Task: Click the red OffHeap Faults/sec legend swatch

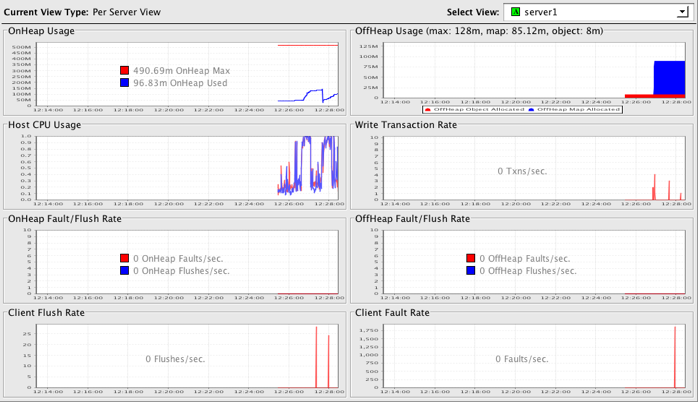Action: pos(471,258)
